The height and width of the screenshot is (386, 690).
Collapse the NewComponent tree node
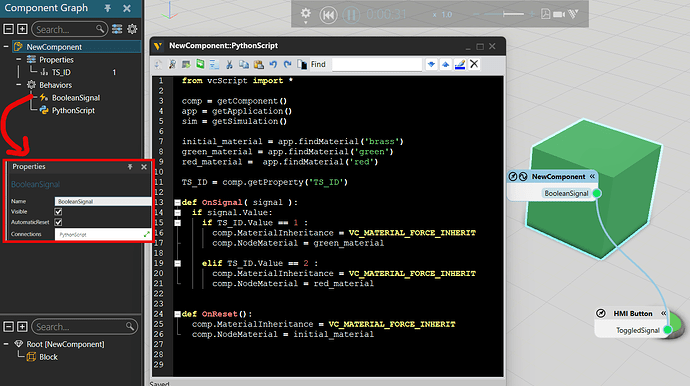pos(6,47)
